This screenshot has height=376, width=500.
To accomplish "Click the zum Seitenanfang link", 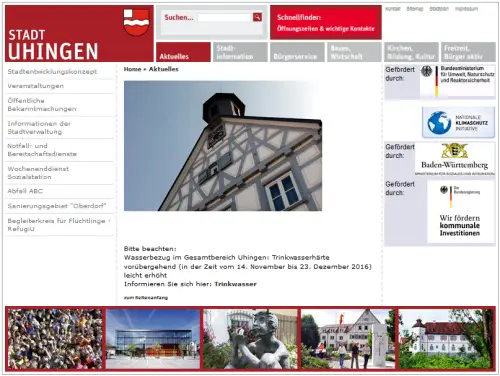I will coord(146,298).
